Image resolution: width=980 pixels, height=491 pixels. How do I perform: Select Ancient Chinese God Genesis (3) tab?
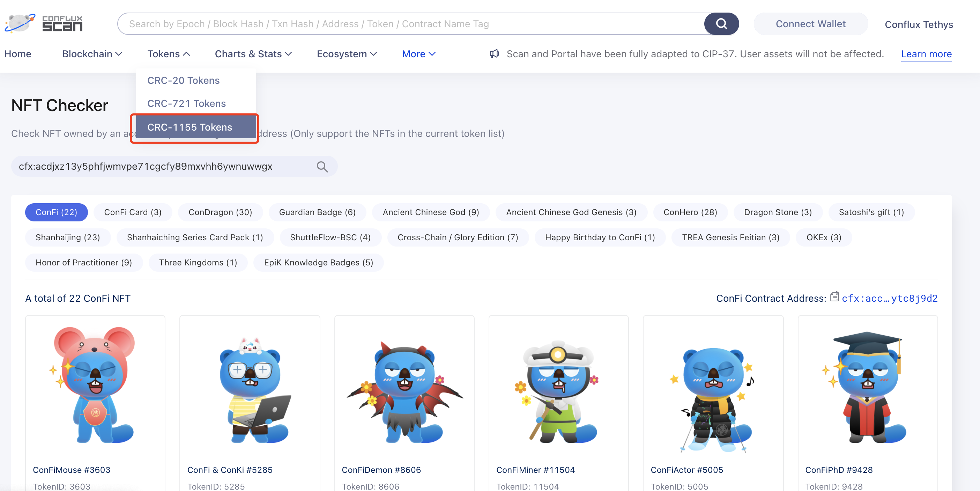tap(571, 212)
